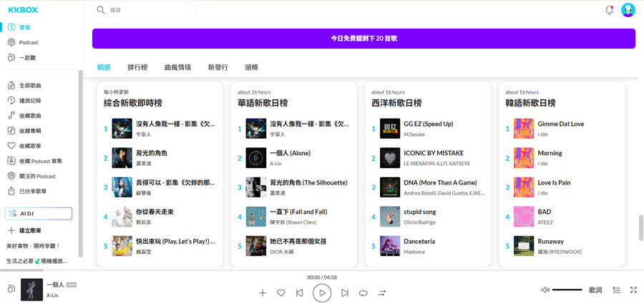This screenshot has height=306, width=644.
Task: Open the user profile avatar
Action: 628,10
